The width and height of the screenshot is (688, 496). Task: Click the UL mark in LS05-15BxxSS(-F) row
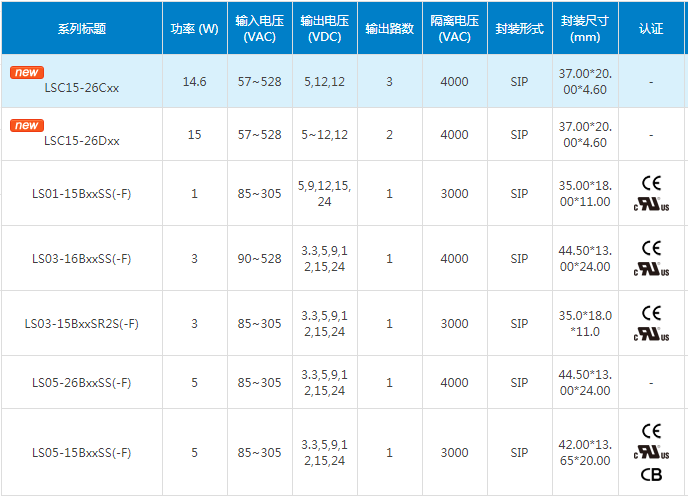(651, 453)
